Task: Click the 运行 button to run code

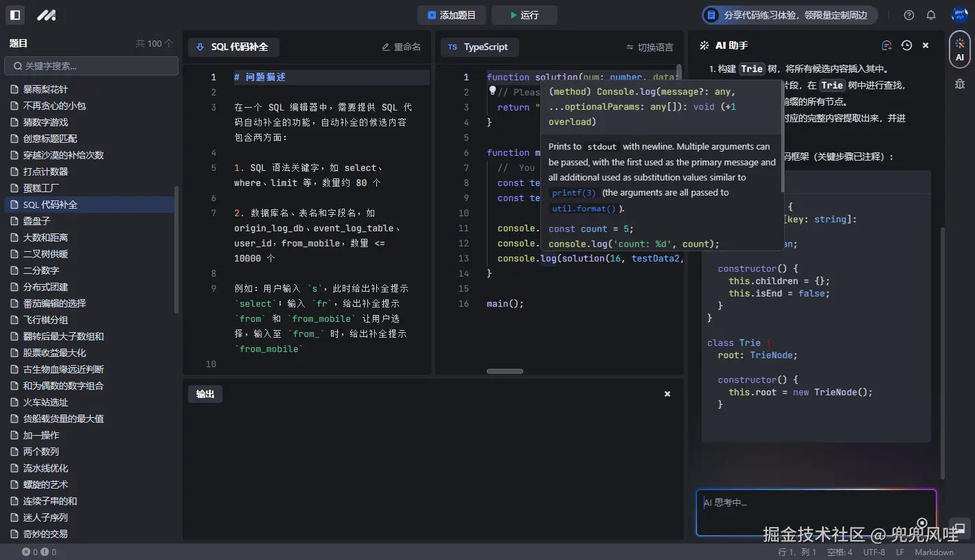Action: (x=525, y=14)
